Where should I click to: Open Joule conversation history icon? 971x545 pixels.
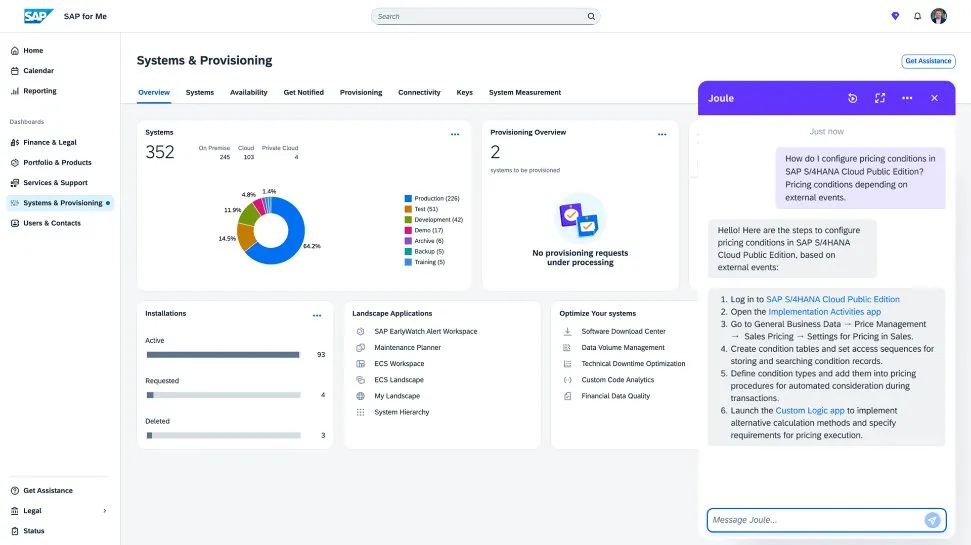(852, 98)
